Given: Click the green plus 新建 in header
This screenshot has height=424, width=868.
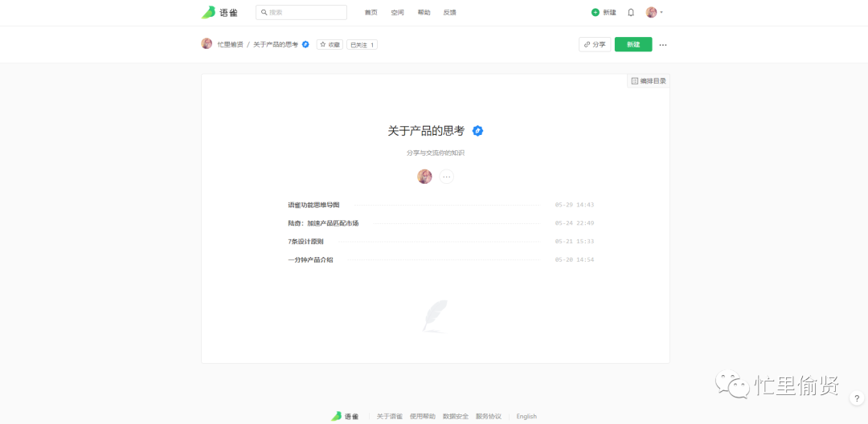Looking at the screenshot, I should pos(604,12).
